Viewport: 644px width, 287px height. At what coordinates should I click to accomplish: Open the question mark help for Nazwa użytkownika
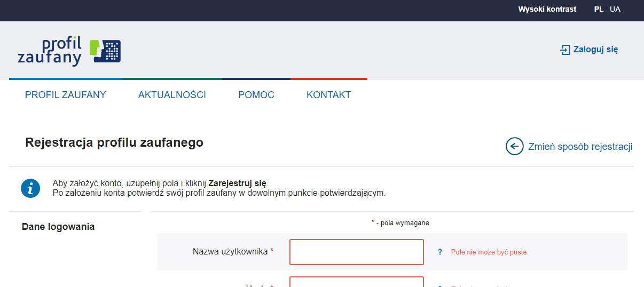(x=440, y=252)
